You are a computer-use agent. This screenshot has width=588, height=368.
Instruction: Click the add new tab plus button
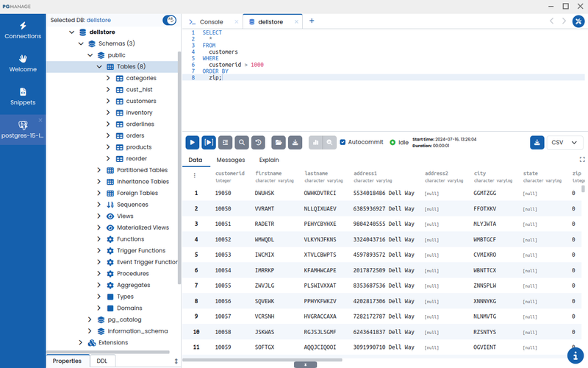pos(312,21)
